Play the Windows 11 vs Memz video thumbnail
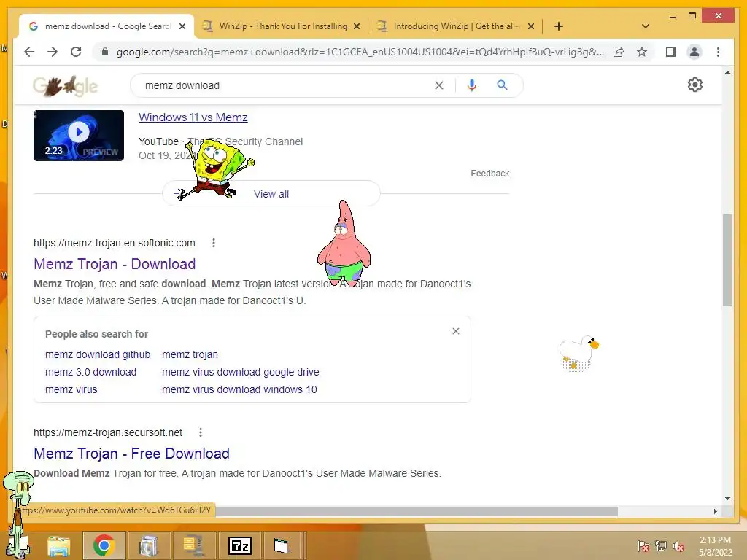This screenshot has width=747, height=560. [x=79, y=136]
